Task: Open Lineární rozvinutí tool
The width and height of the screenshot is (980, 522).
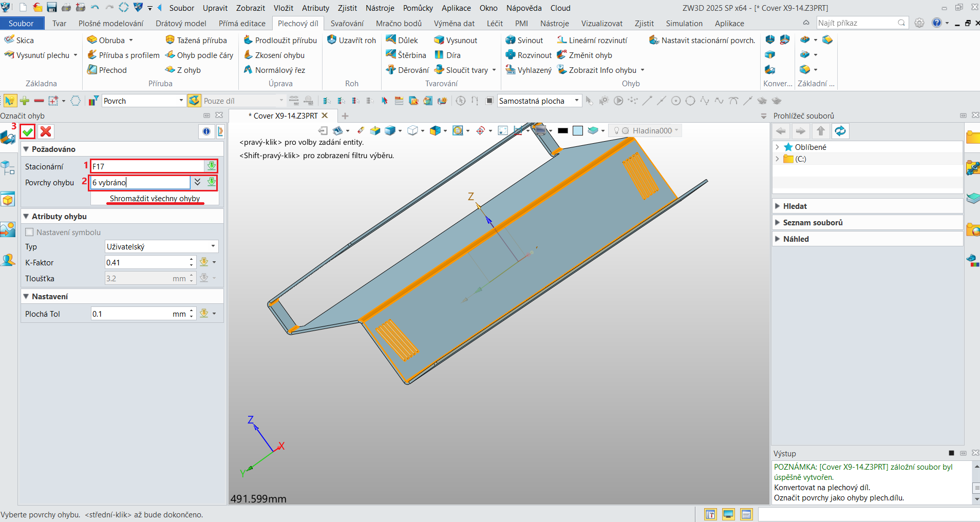Action: click(592, 40)
